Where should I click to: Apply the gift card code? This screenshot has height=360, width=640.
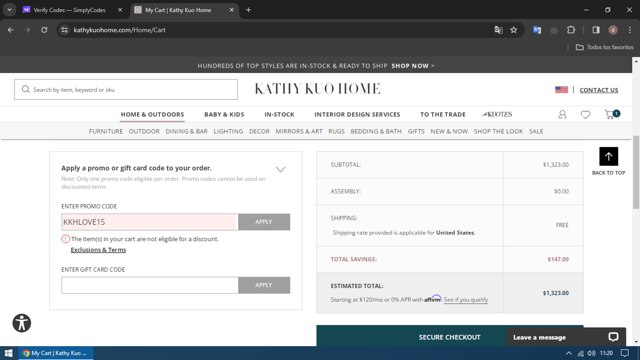click(264, 285)
